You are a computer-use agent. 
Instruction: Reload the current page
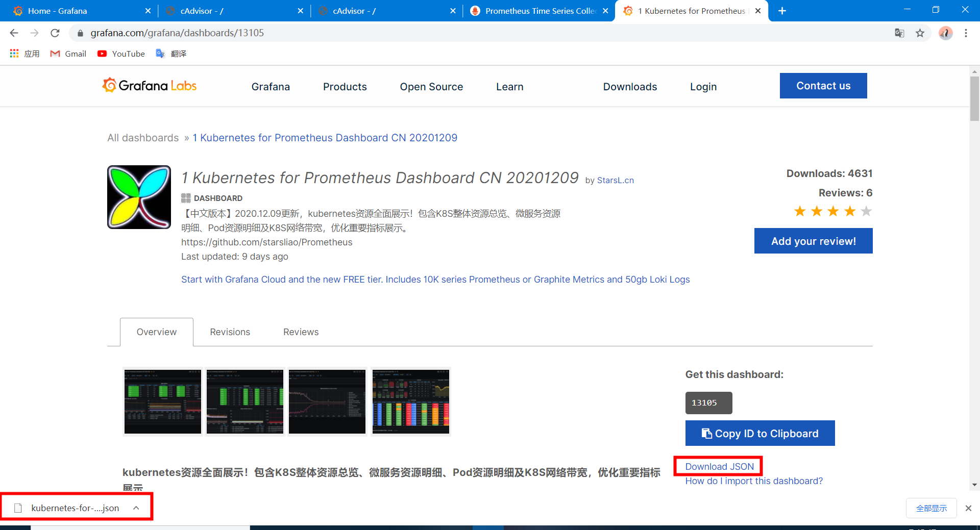pyautogui.click(x=55, y=33)
